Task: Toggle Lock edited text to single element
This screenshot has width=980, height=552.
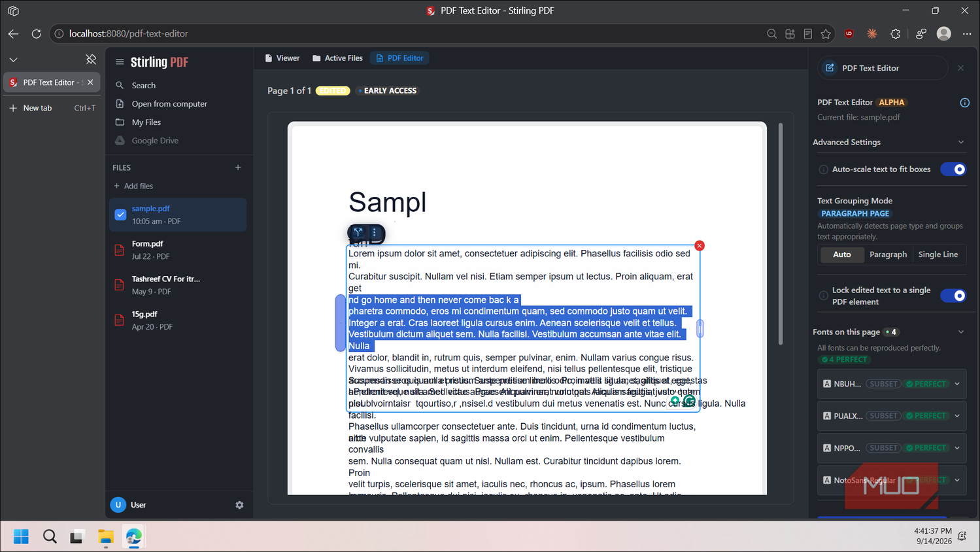Action: click(x=953, y=296)
